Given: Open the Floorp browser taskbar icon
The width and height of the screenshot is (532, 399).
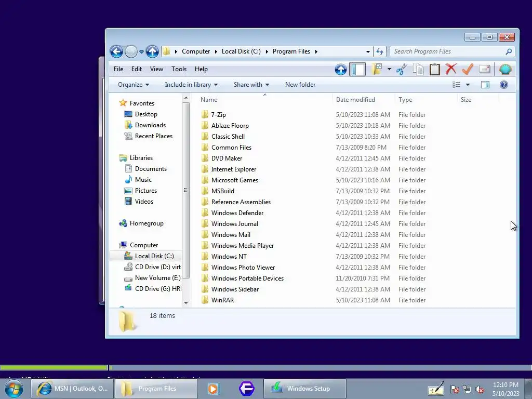Looking at the screenshot, I should [x=247, y=389].
